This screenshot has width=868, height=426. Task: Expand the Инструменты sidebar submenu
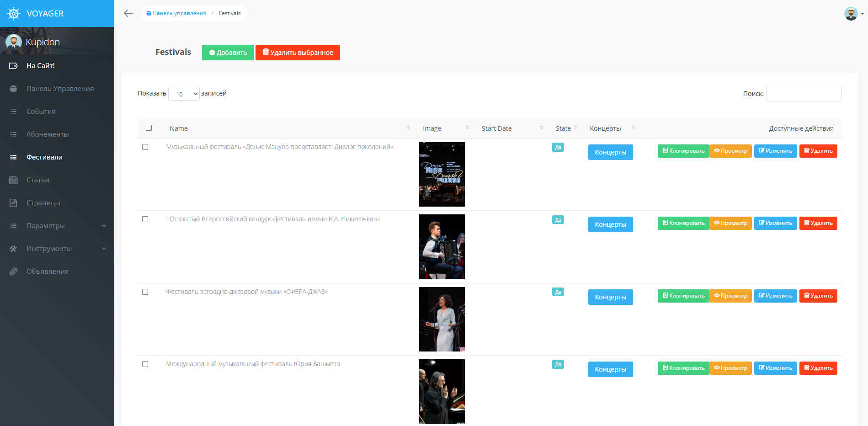(x=104, y=249)
